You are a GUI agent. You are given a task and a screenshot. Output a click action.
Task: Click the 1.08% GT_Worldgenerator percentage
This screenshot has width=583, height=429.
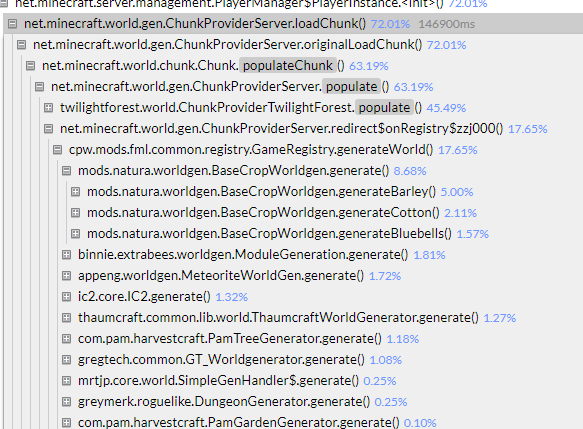(x=386, y=360)
